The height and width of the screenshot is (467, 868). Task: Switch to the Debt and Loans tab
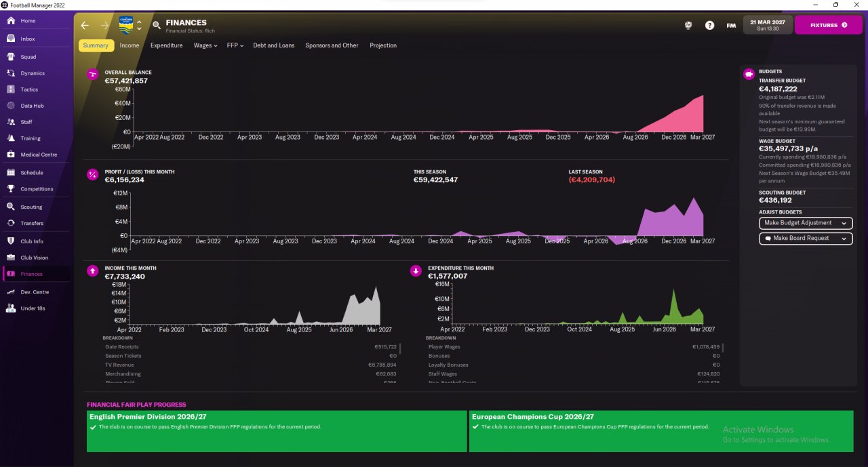tap(274, 45)
